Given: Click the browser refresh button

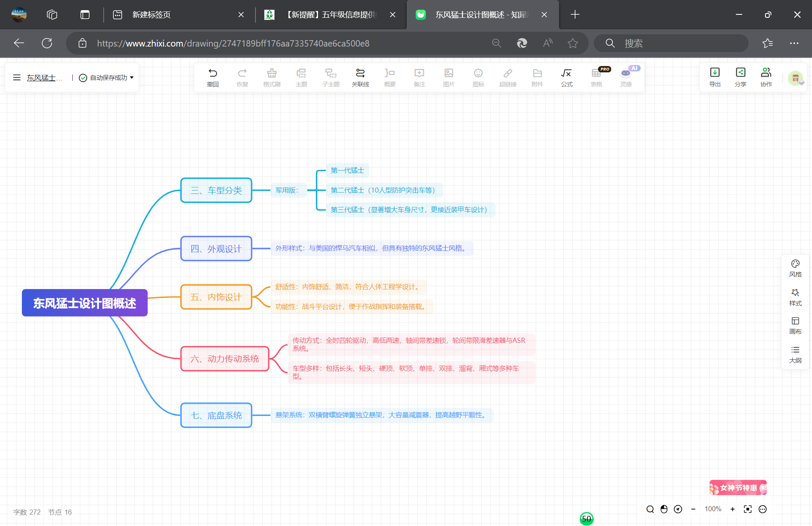Looking at the screenshot, I should click(x=47, y=43).
